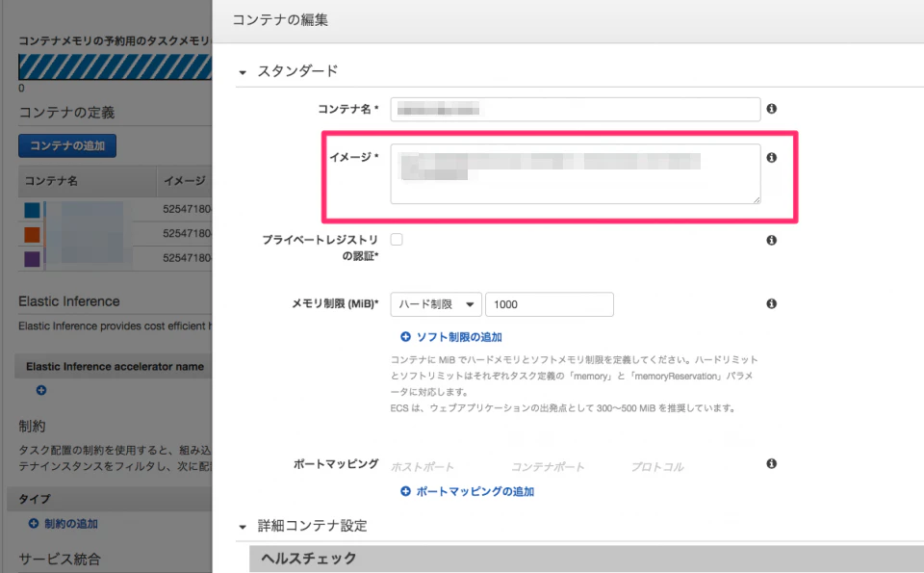Select the ヘルスチェック section header
Viewport: 924px width, 573px height.
tap(308, 559)
